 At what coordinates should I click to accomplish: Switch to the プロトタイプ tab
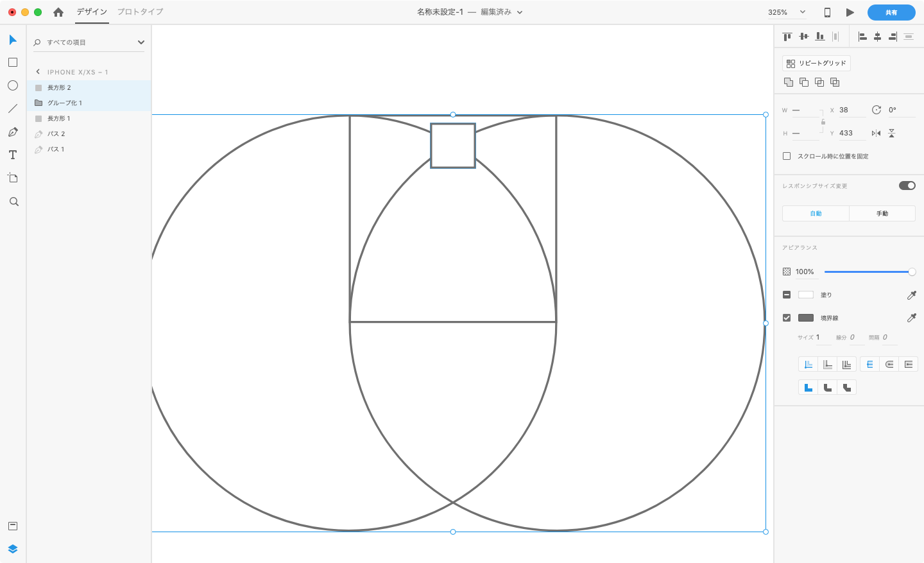click(x=140, y=12)
